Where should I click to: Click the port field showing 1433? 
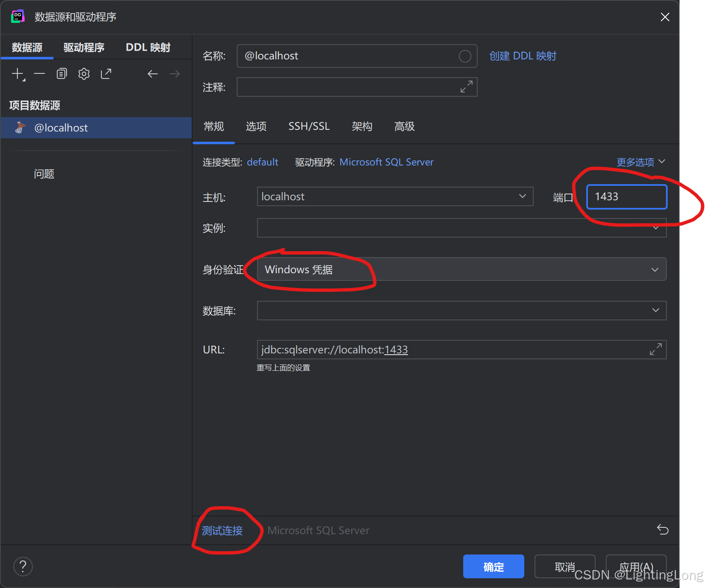tap(627, 197)
